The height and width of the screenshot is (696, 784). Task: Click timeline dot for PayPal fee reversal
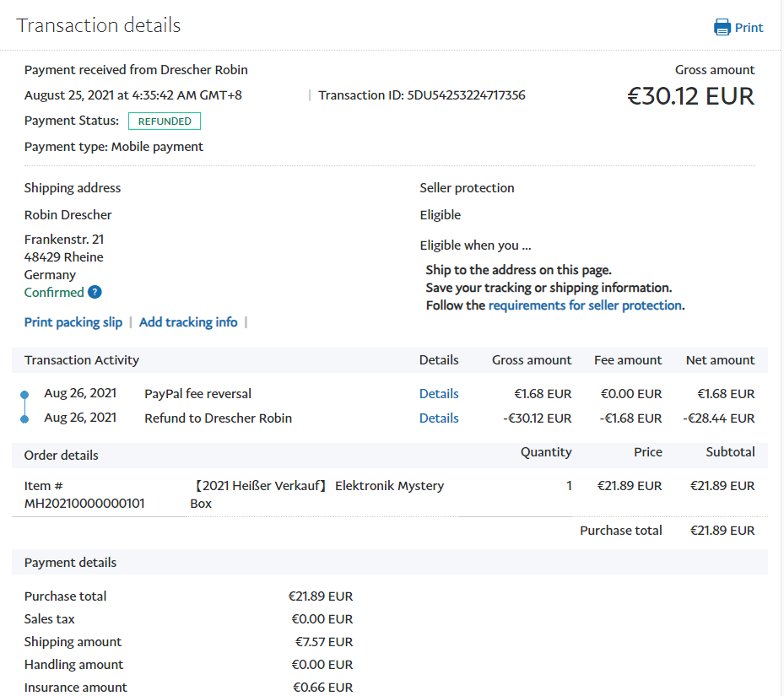[24, 394]
